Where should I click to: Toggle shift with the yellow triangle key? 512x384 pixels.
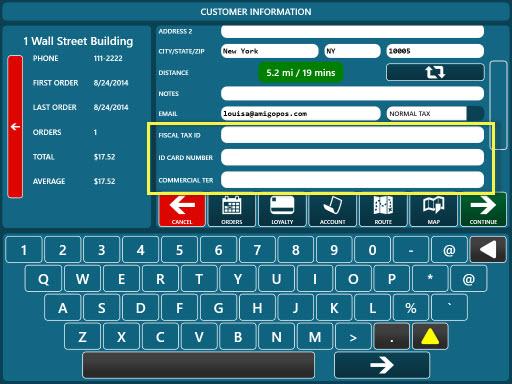[430, 337]
